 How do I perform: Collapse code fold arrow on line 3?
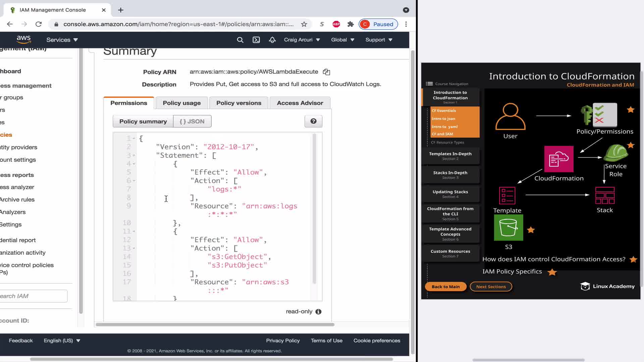click(x=134, y=156)
